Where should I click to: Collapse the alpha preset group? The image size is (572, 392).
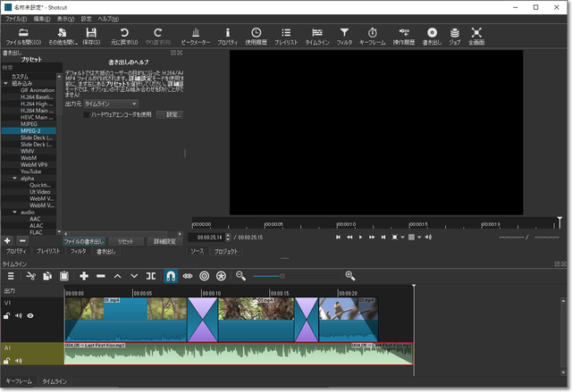[x=15, y=178]
